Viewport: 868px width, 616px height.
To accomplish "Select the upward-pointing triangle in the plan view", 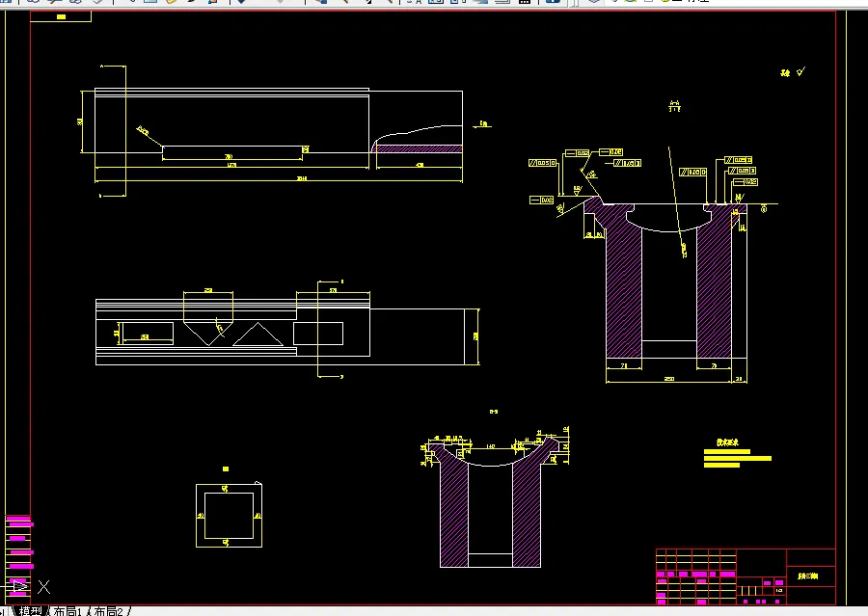I will [x=258, y=335].
